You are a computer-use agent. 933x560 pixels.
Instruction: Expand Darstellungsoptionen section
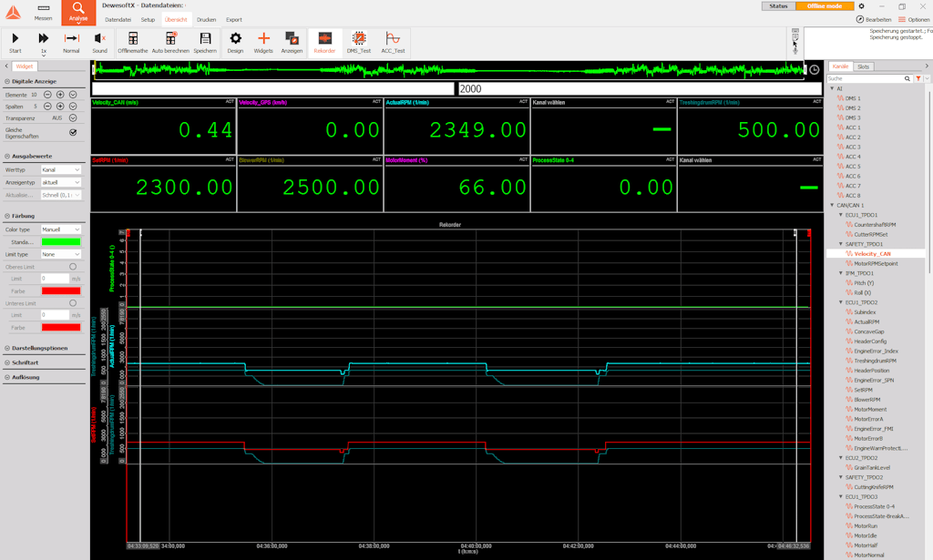pos(39,349)
